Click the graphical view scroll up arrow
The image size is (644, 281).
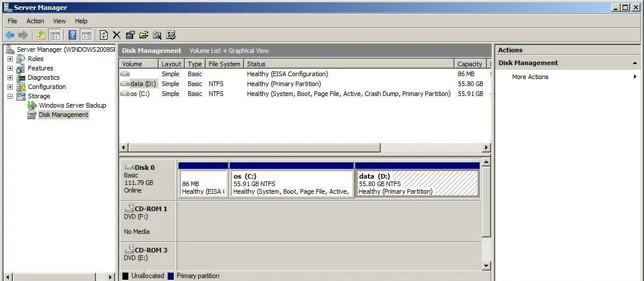pos(486,162)
